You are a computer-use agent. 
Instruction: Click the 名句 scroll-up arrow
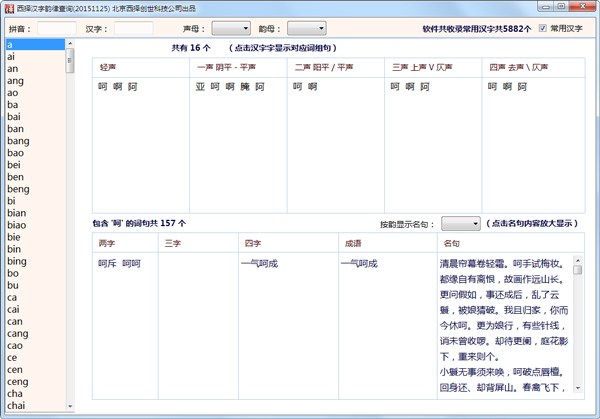click(578, 260)
